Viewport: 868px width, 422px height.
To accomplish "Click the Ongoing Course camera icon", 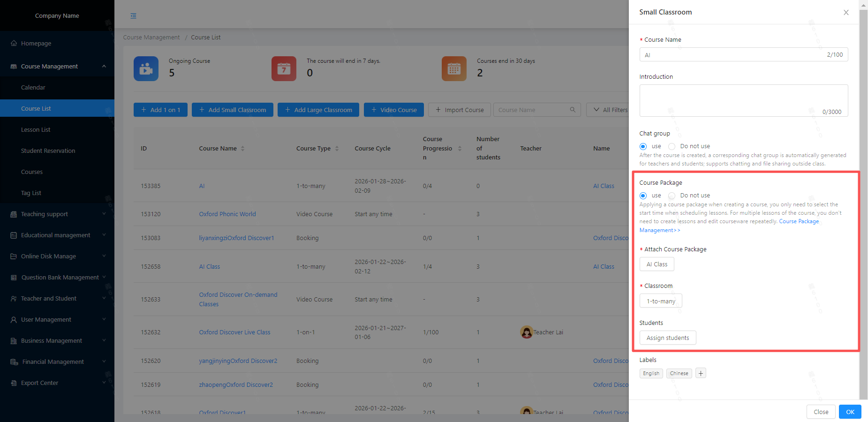I will coord(146,69).
